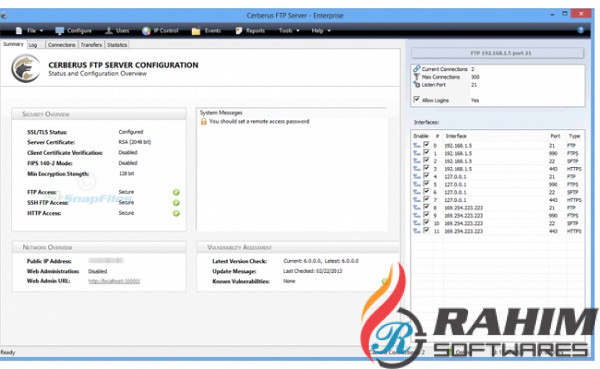
Task: Click the Cerberus wolf logo
Action: tap(26, 69)
